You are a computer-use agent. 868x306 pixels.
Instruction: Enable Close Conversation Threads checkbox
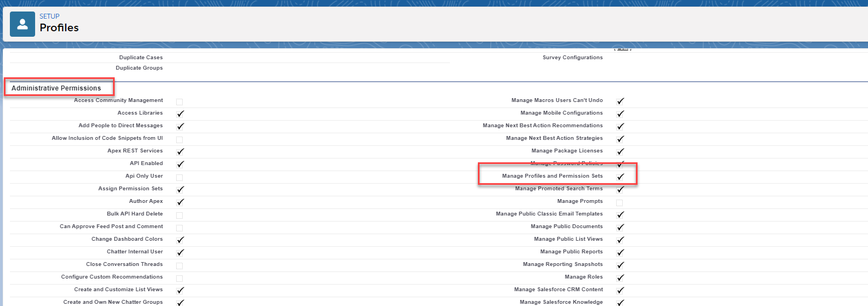[x=179, y=265]
